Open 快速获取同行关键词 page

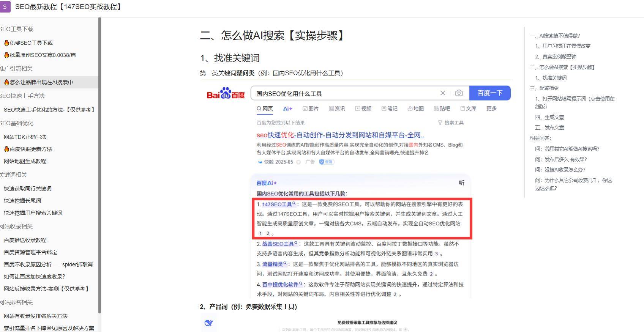[x=28, y=189]
